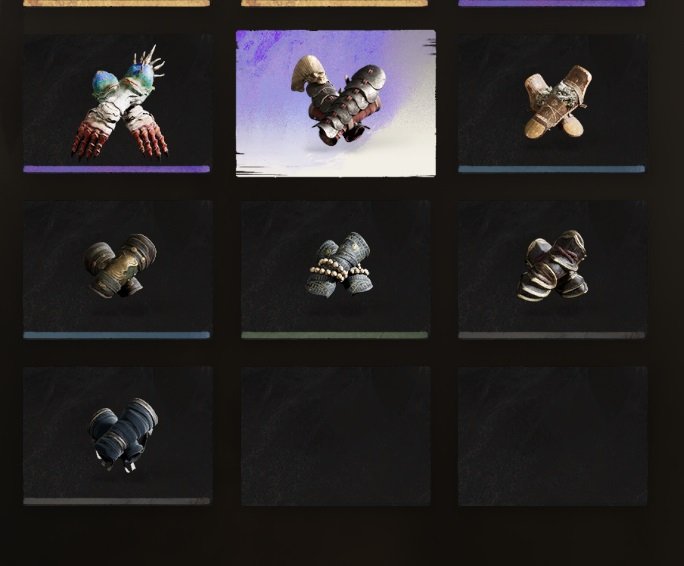Click purple rarity bar under red-clawed gauntlets
The image size is (684, 566).
[x=116, y=169]
